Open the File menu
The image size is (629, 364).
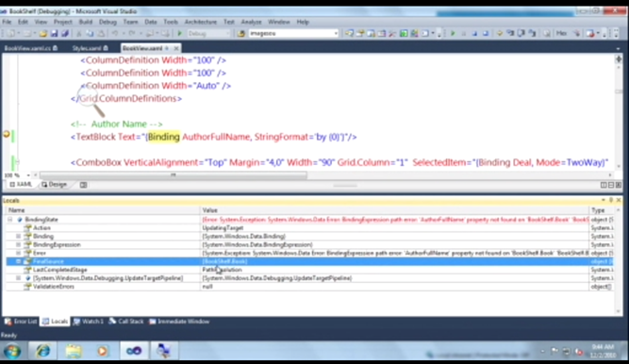coord(7,22)
